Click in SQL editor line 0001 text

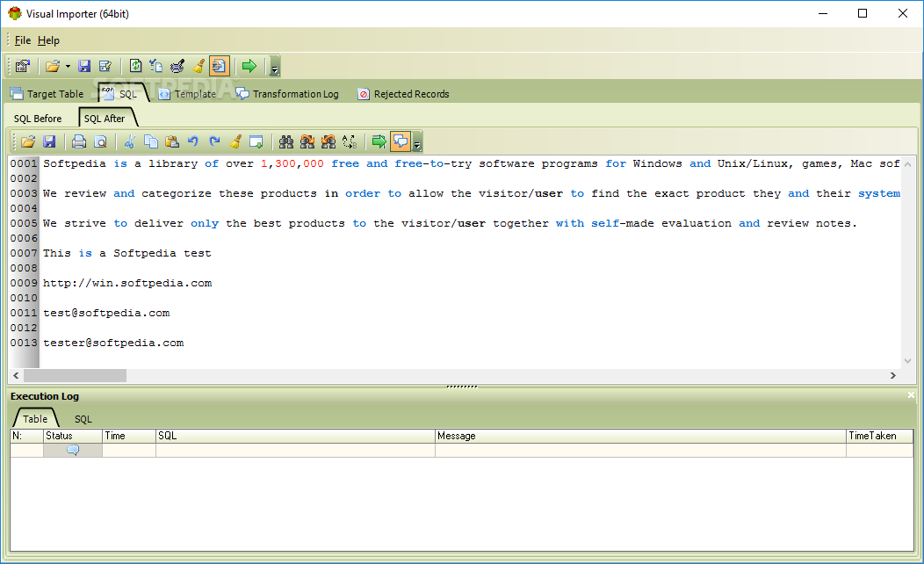470,163
